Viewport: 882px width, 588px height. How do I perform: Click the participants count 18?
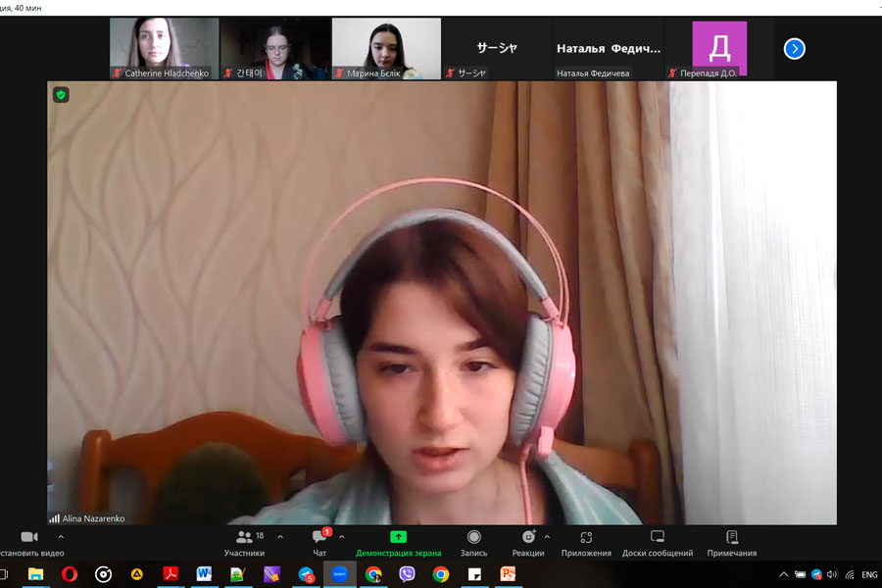click(x=260, y=536)
